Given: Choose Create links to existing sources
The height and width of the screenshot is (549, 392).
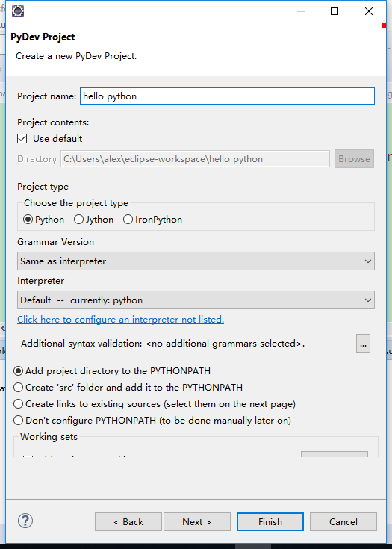Looking at the screenshot, I should [x=18, y=403].
